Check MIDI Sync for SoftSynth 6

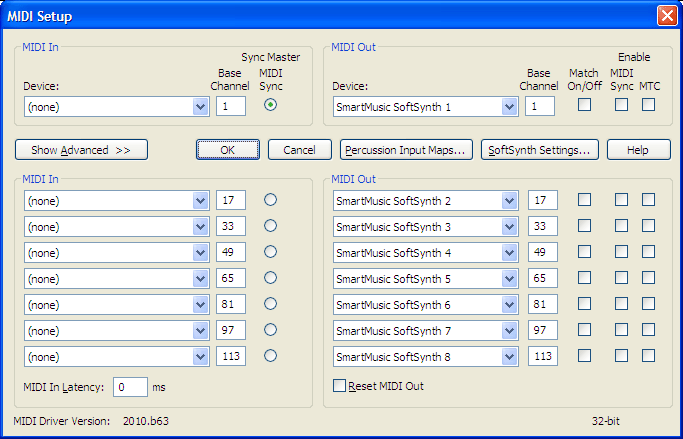point(622,304)
